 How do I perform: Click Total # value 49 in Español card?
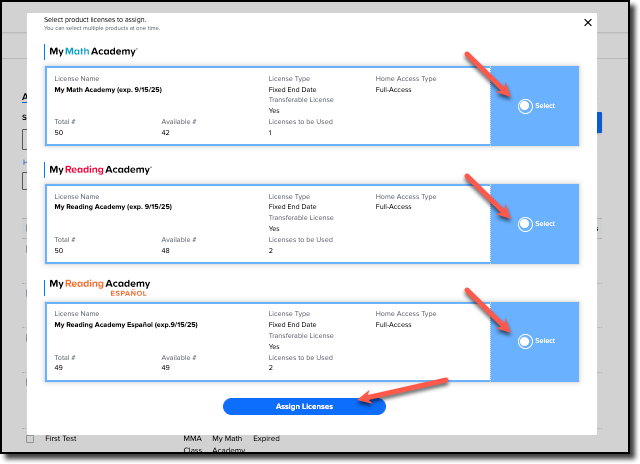coord(59,368)
